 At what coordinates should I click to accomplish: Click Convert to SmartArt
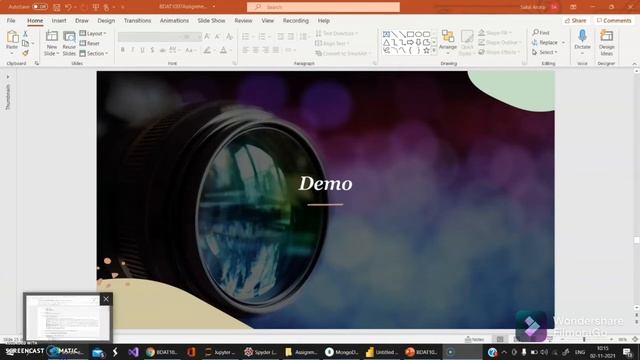[x=342, y=53]
